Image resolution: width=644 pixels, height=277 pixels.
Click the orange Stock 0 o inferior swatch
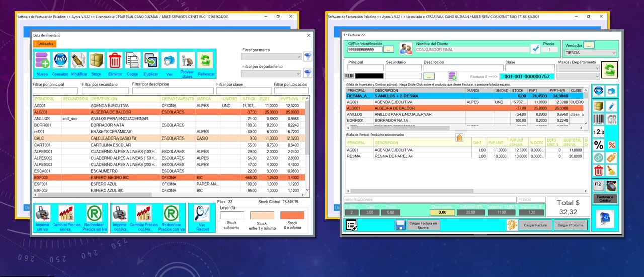(292, 215)
